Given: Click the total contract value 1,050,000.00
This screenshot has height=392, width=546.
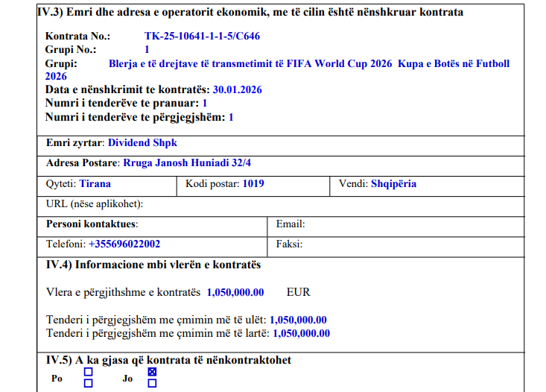Looking at the screenshot, I should coord(235,292).
